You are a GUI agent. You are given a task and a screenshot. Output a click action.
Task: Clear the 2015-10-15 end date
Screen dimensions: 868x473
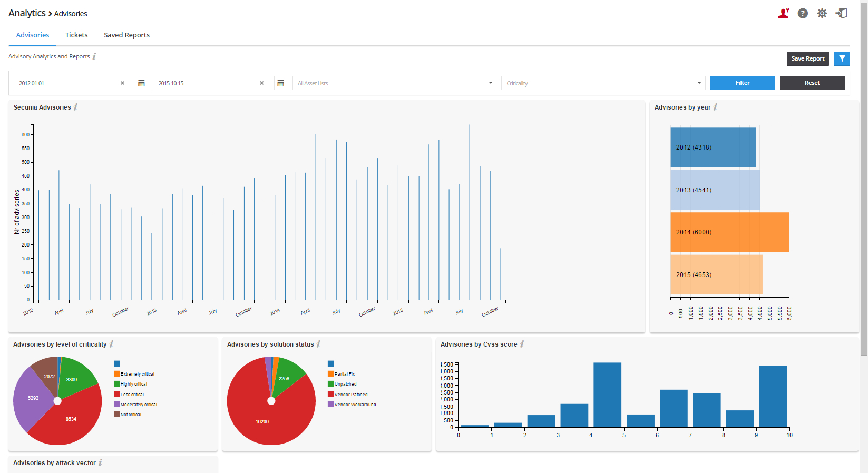pyautogui.click(x=262, y=83)
